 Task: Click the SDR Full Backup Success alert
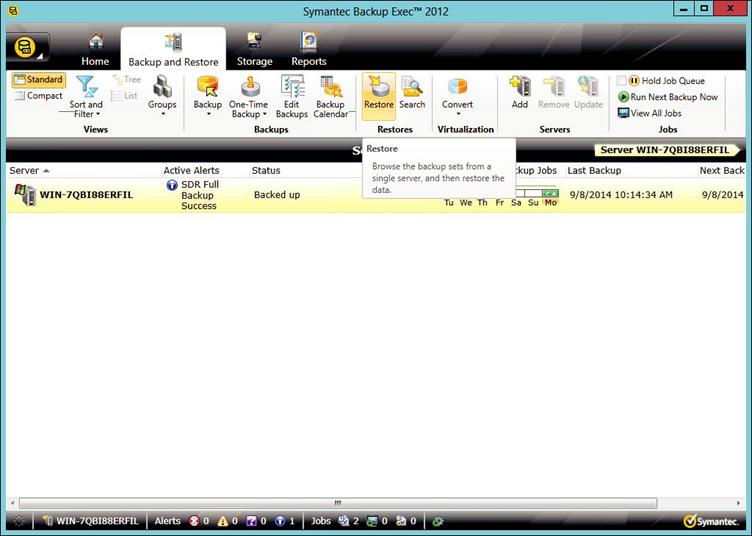(200, 195)
